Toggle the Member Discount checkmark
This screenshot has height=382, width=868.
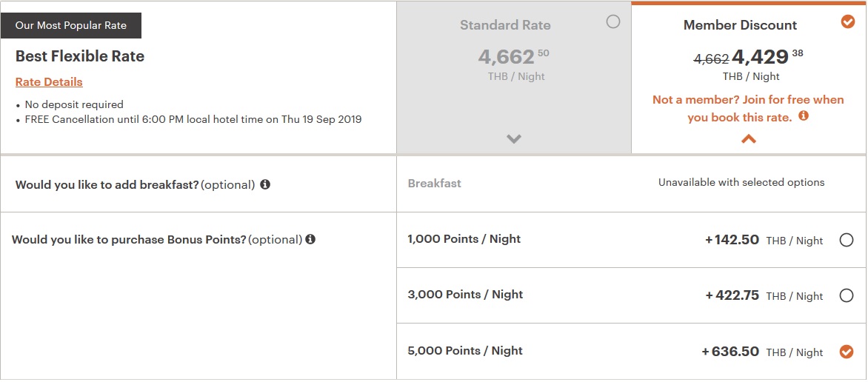click(848, 22)
